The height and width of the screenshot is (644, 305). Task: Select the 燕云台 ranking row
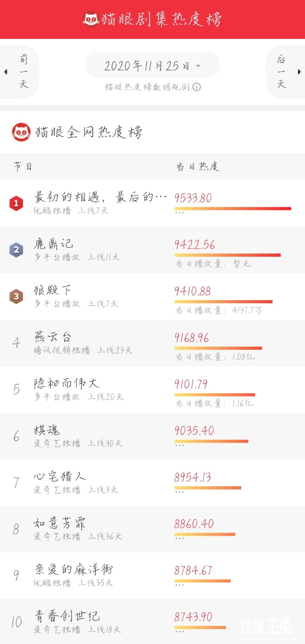point(152,343)
